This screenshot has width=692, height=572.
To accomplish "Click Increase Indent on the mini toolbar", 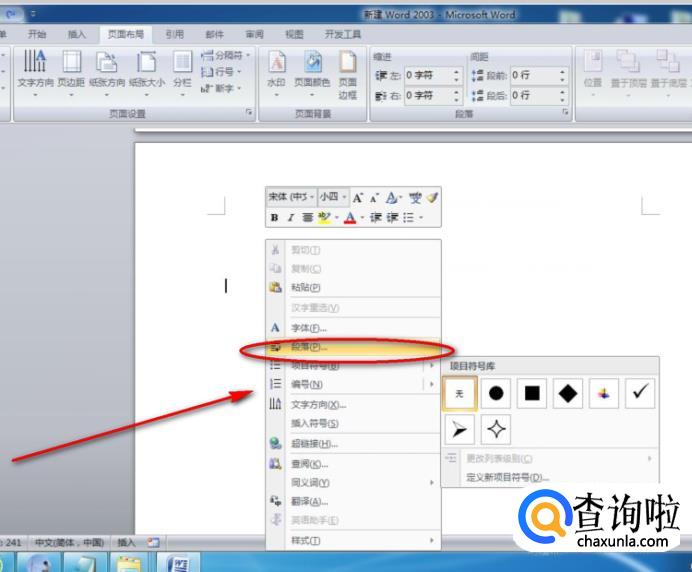I will [x=392, y=217].
